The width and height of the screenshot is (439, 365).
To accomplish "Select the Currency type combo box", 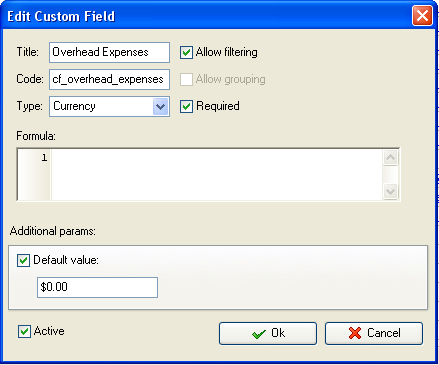I will pos(109,107).
